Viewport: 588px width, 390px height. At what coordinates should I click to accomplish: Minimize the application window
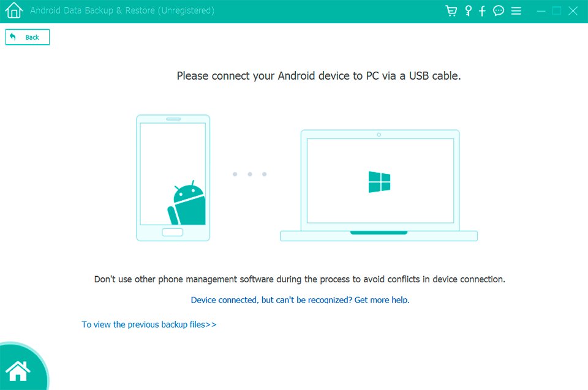pos(541,11)
